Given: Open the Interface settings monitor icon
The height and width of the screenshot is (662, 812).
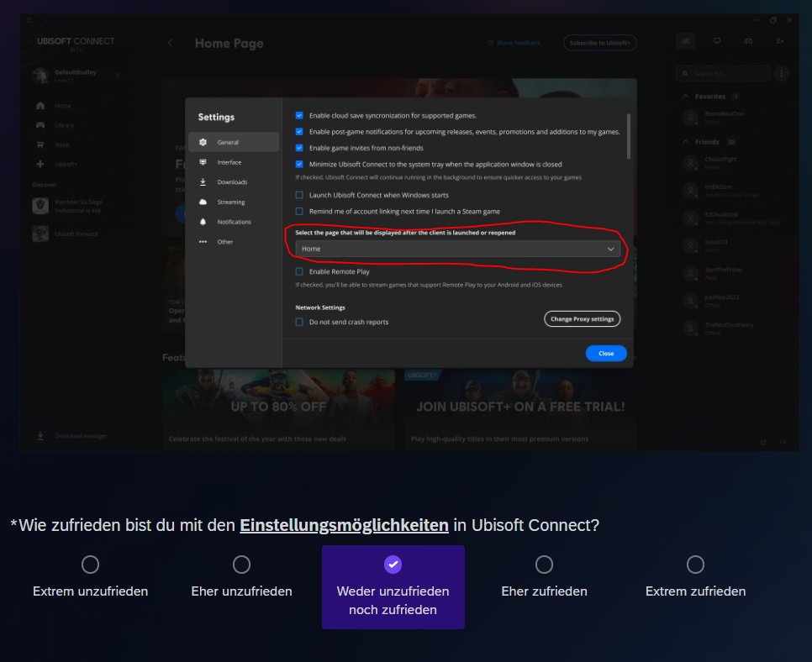Looking at the screenshot, I should tap(203, 162).
